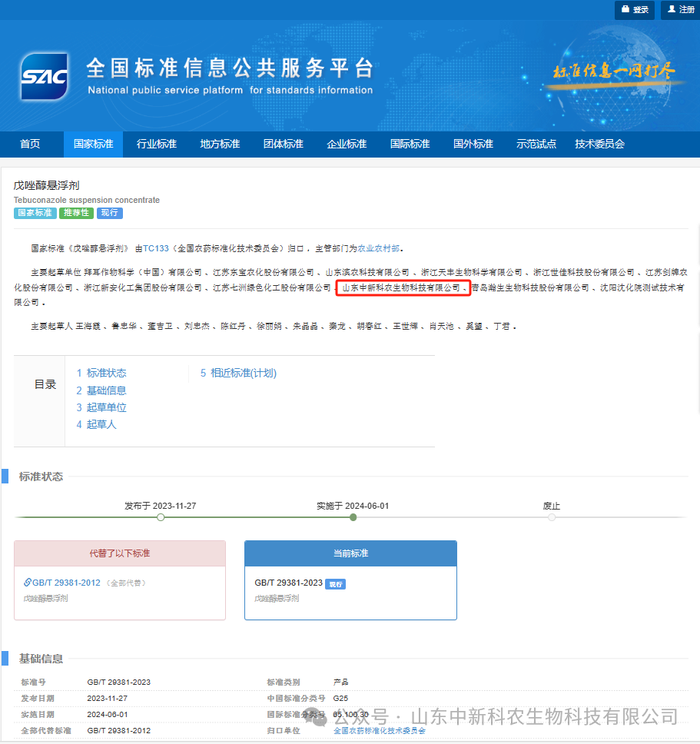Click the 标准类别 value 产品

(340, 683)
